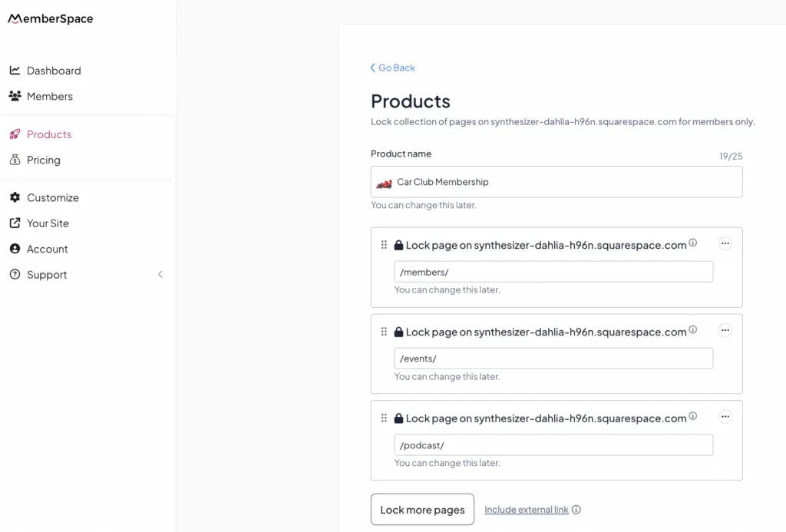Click the lock icon of /events/ page
The height and width of the screenshot is (532, 786).
[398, 332]
